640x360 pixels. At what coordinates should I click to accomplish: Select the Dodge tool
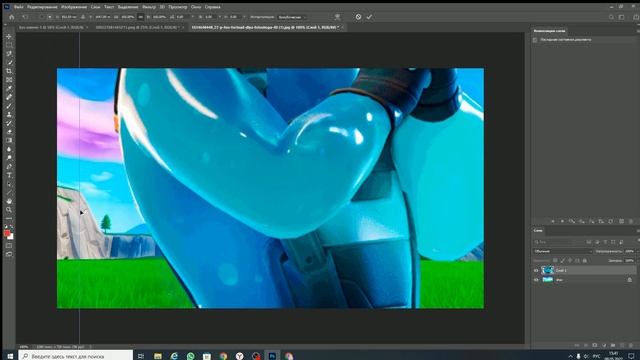[x=9, y=158]
